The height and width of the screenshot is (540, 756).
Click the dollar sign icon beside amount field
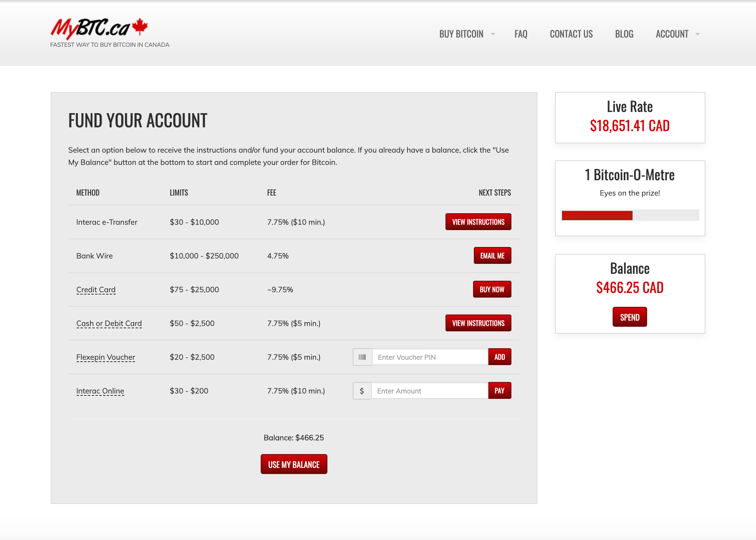(362, 390)
